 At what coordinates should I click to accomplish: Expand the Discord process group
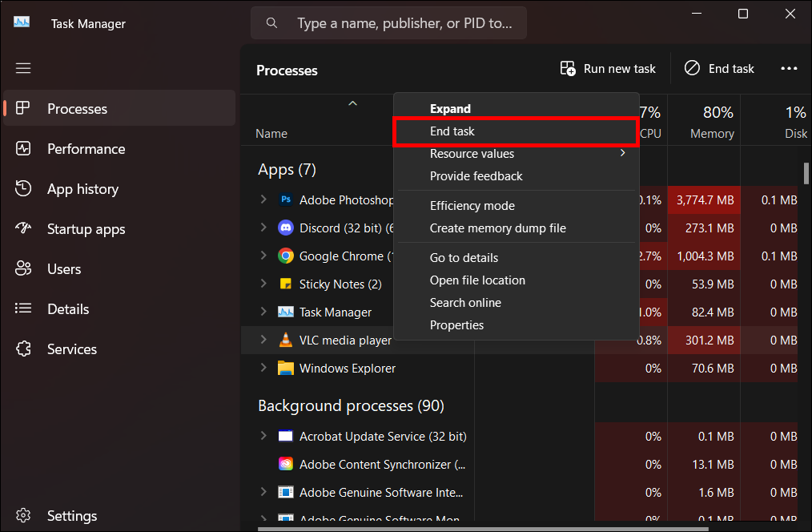[x=263, y=228]
